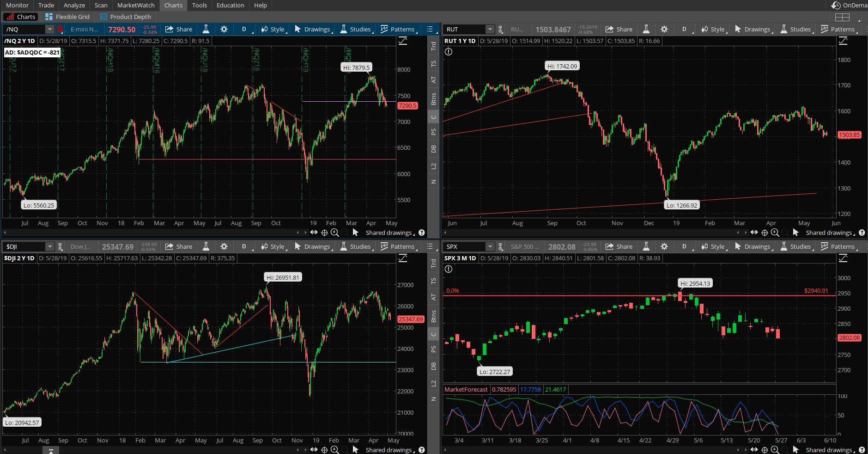The width and height of the screenshot is (868, 454).
Task: Open Patterns dropdown in SPX chart
Action: point(839,246)
